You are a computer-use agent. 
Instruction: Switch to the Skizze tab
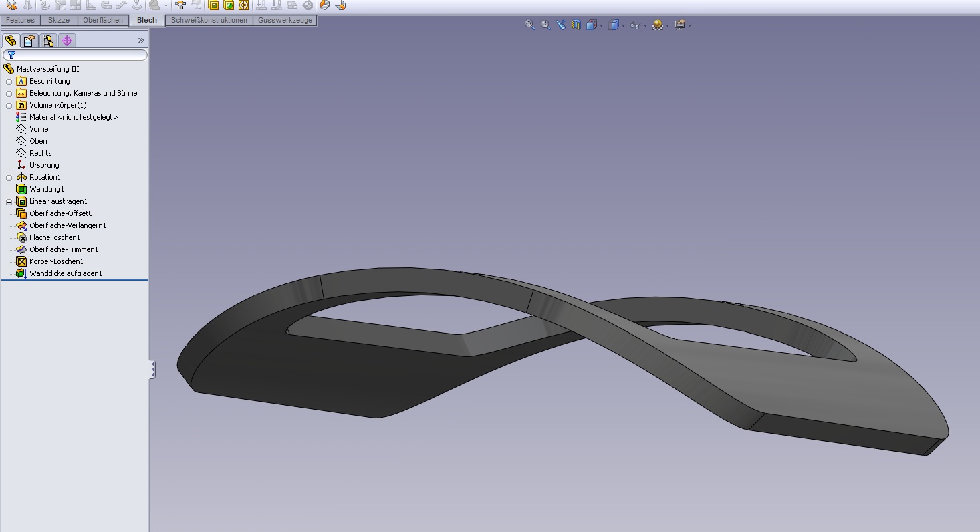(59, 20)
